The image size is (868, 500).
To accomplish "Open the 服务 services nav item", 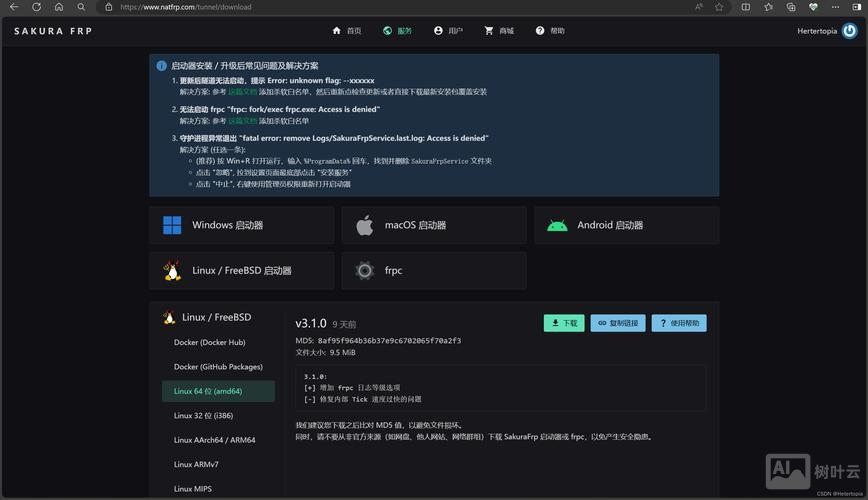I will coord(397,31).
